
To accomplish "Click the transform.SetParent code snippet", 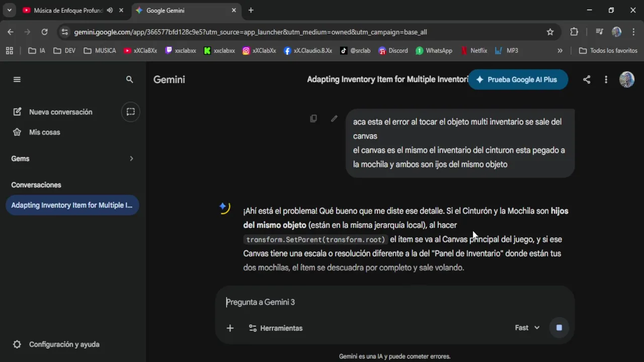I will pos(315,240).
